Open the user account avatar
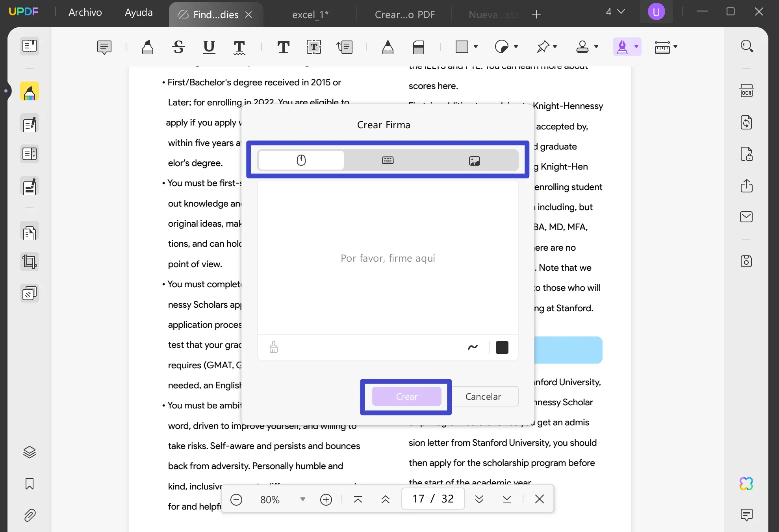The width and height of the screenshot is (779, 532). click(657, 12)
